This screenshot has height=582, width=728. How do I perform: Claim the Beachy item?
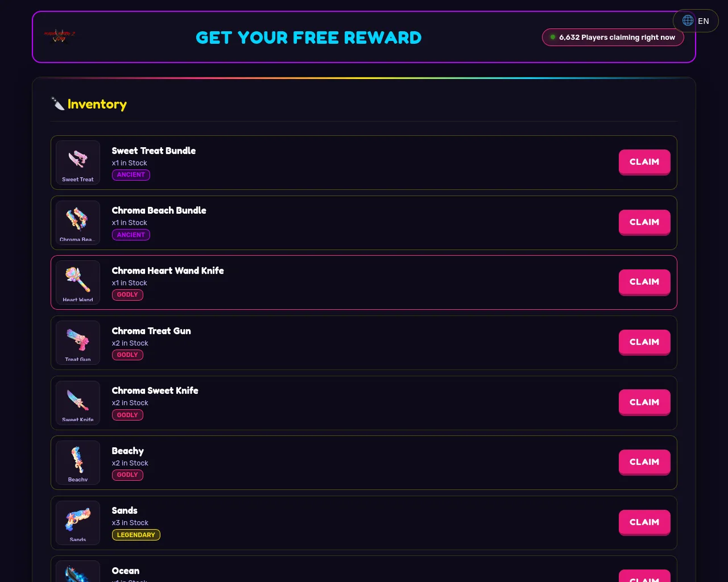(644, 462)
